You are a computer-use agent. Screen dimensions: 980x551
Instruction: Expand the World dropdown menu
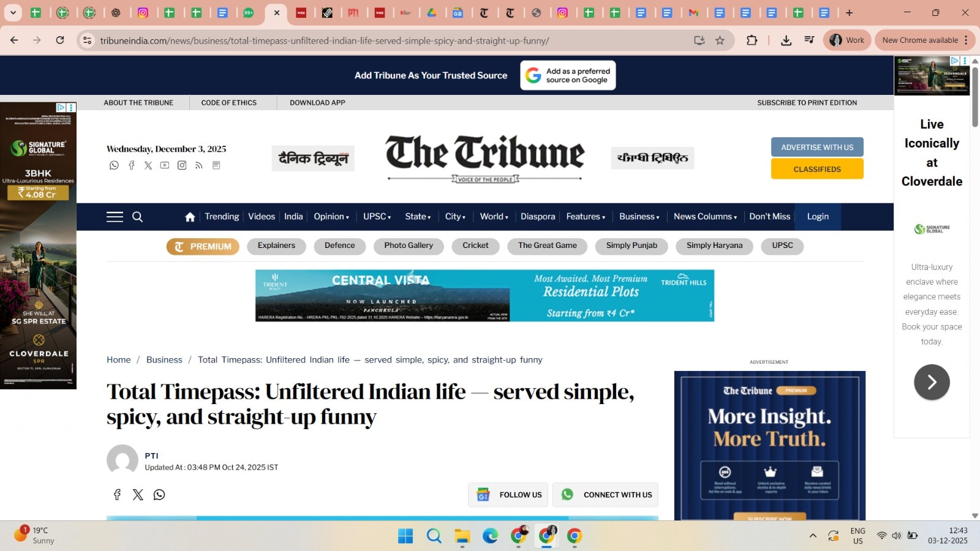tap(494, 217)
